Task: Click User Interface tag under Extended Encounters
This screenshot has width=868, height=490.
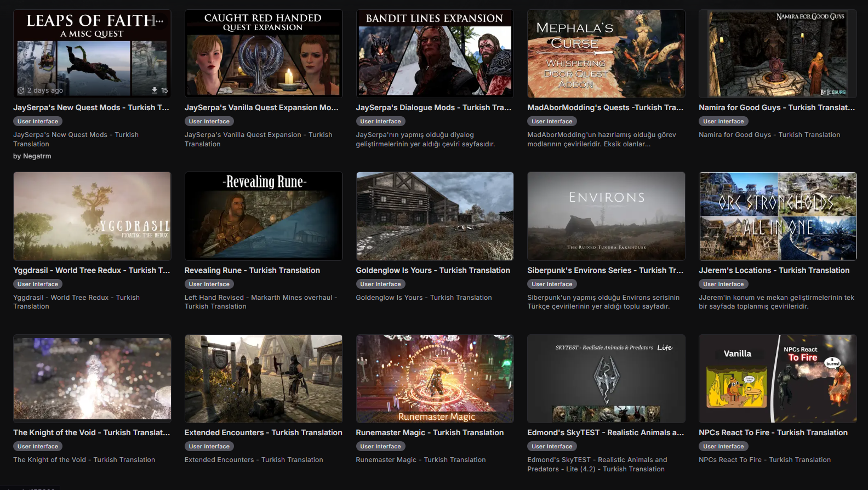Action: click(x=209, y=446)
